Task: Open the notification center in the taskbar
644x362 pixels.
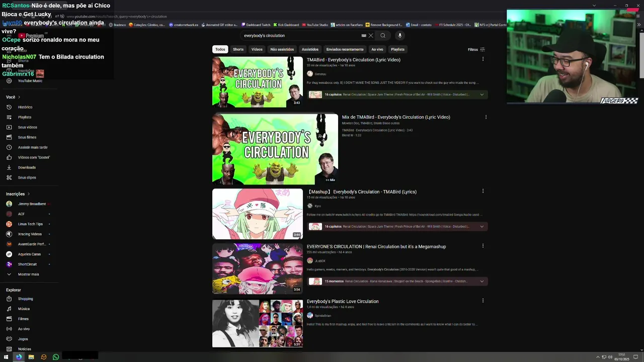Action: coord(635,357)
